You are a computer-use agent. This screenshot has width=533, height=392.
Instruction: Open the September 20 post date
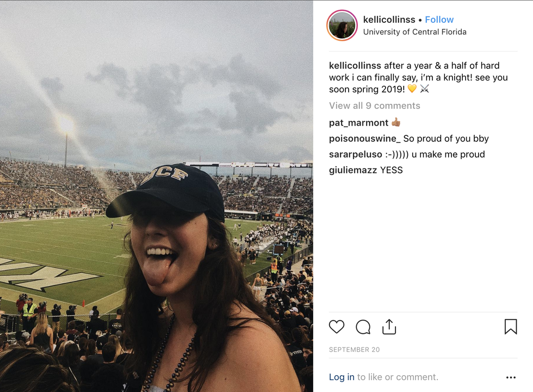tap(354, 350)
